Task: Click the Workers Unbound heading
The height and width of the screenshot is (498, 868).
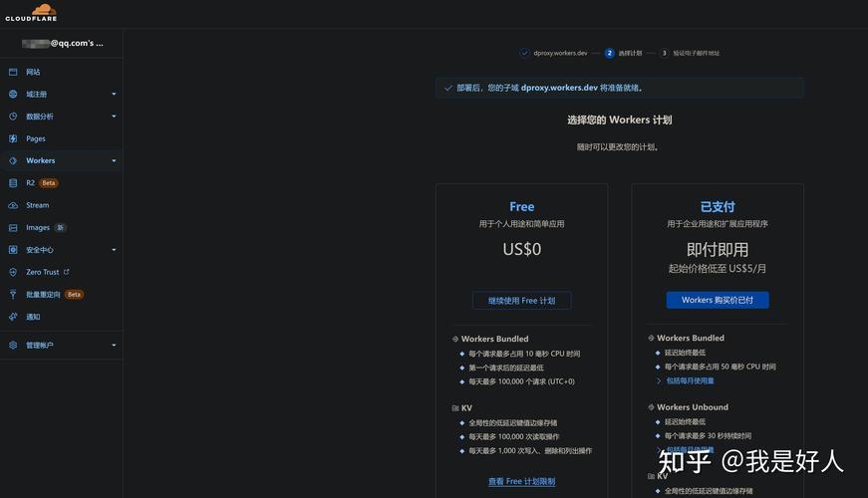Action: pos(693,407)
